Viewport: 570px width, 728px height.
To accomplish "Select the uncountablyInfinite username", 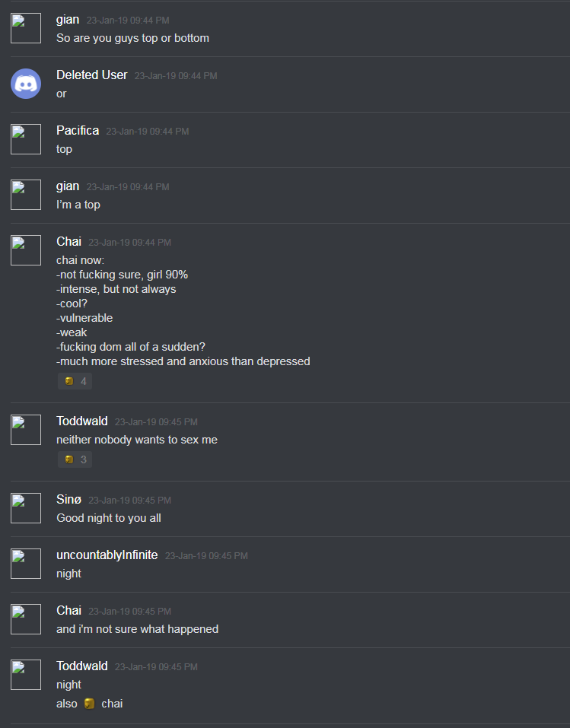I will (x=107, y=555).
